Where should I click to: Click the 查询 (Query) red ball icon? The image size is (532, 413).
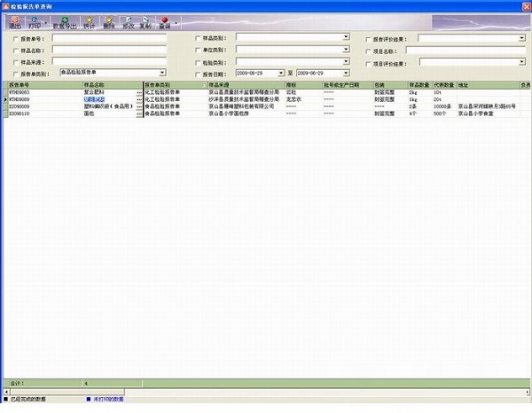[165, 22]
